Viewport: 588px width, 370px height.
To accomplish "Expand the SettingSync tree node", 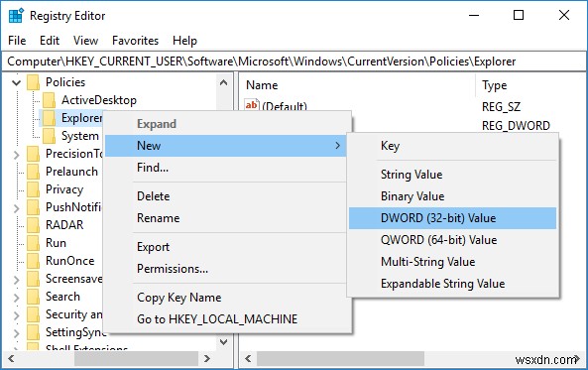I will point(16,333).
